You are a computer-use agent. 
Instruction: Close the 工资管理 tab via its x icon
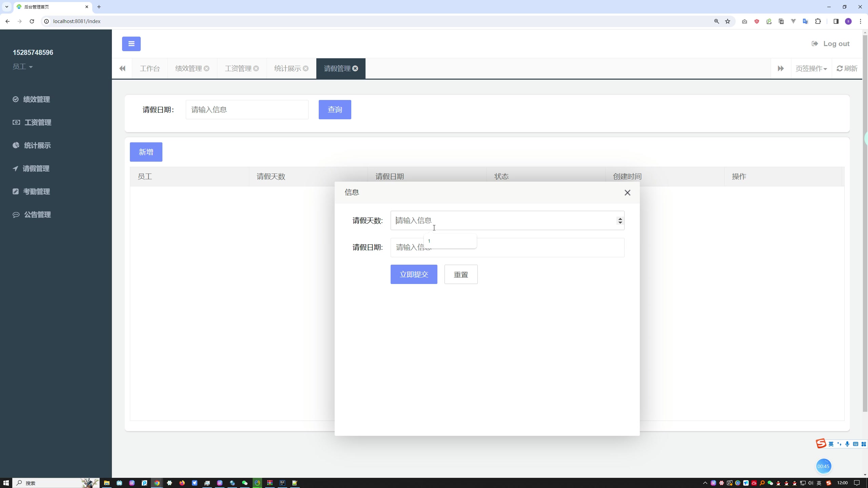pos(256,68)
